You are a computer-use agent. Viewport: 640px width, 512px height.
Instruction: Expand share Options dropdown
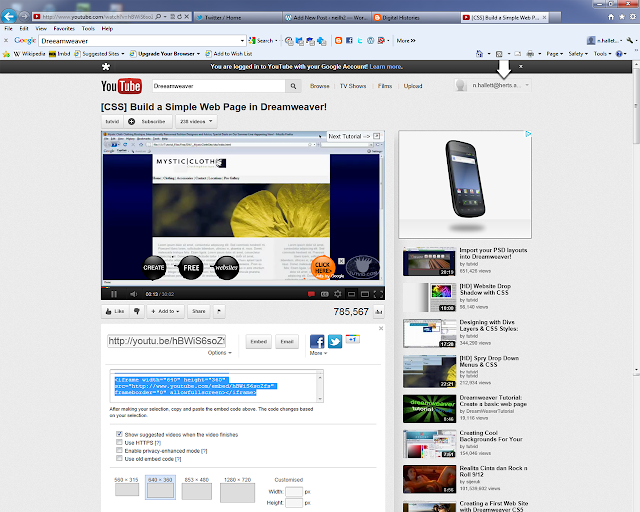pyautogui.click(x=220, y=353)
